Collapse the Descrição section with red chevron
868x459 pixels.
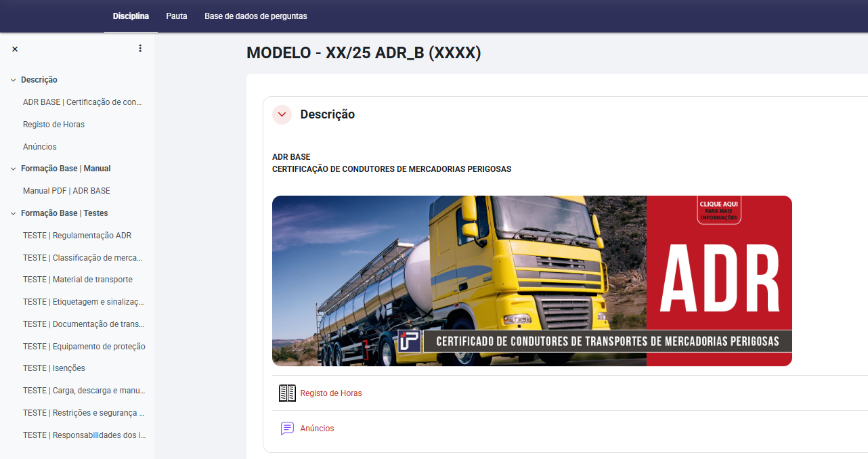(282, 114)
